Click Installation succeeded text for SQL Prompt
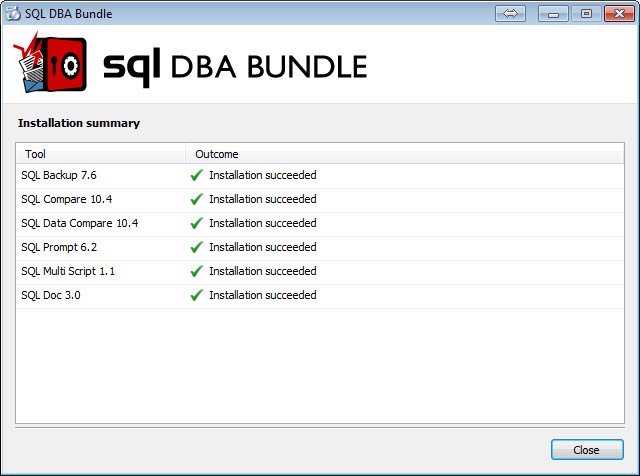Image resolution: width=640 pixels, height=476 pixels. point(263,247)
